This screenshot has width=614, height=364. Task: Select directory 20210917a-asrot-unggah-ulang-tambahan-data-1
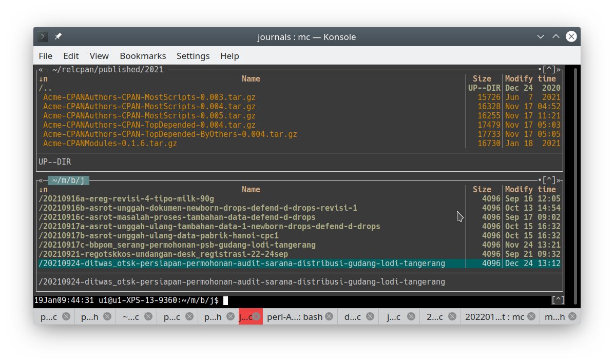point(209,227)
